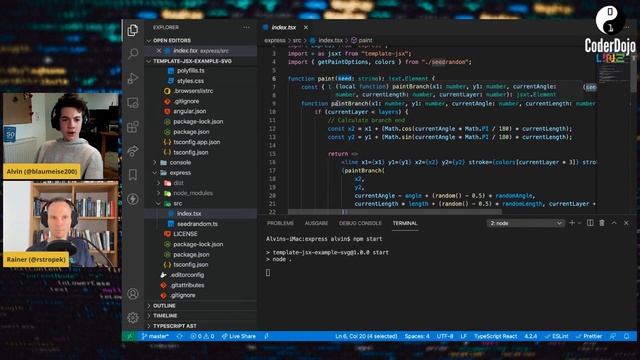Screen dimensions: 640x360
Task: Select the TERMINAL panel tab
Action: pyautogui.click(x=405, y=223)
